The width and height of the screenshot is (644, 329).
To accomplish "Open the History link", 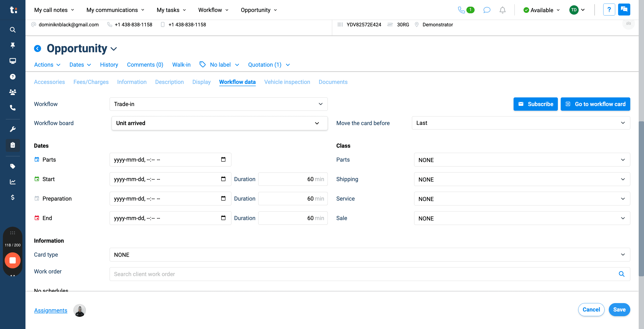I will (109, 65).
